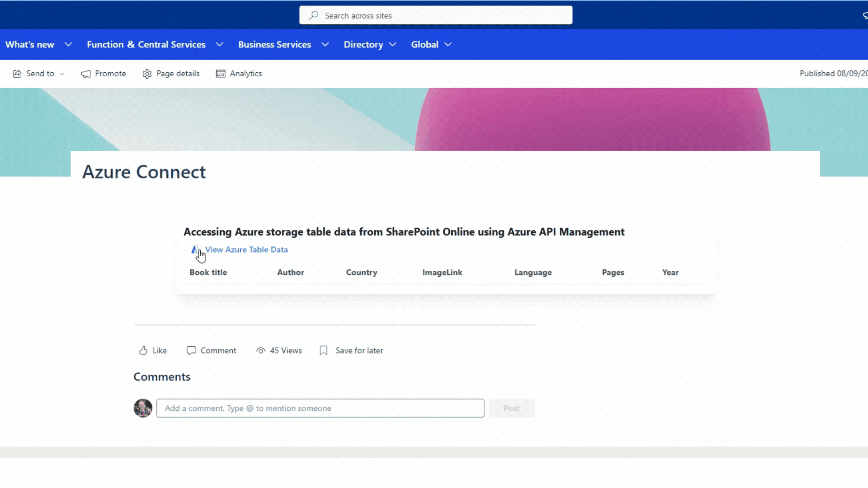Open the Directory menu
This screenshot has width=868, height=488.
point(363,44)
